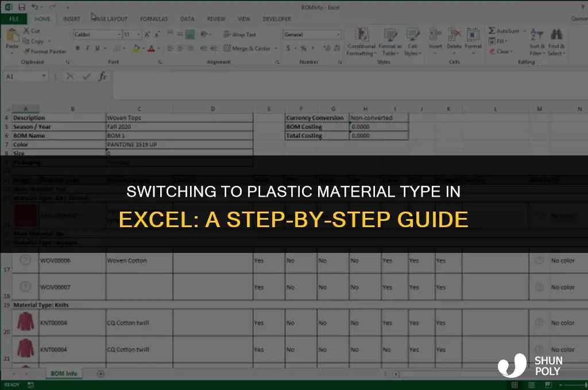
Task: Switch to the INSERT ribbon tab
Action: coord(72,19)
